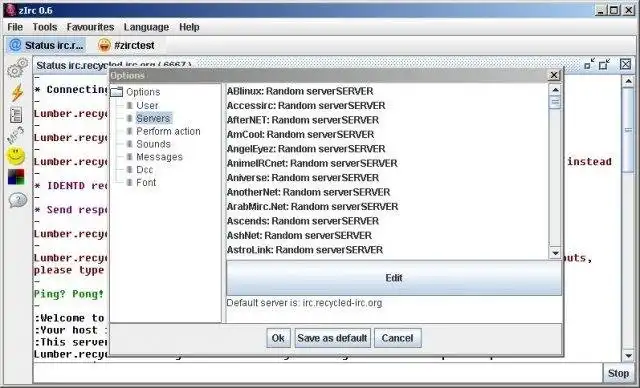The image size is (640, 388).
Task: Open the Language menu
Action: tap(146, 27)
